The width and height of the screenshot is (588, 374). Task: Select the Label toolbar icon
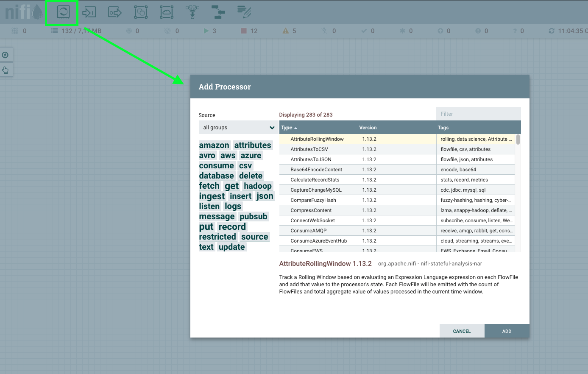[244, 12]
